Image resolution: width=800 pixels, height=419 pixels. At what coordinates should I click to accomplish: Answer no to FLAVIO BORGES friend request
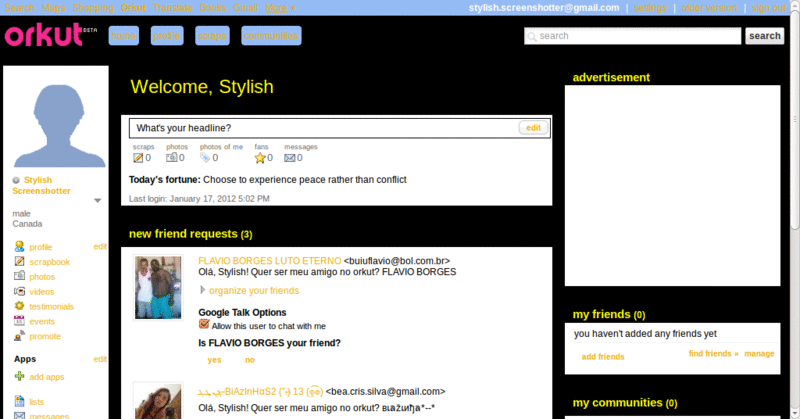(249, 360)
